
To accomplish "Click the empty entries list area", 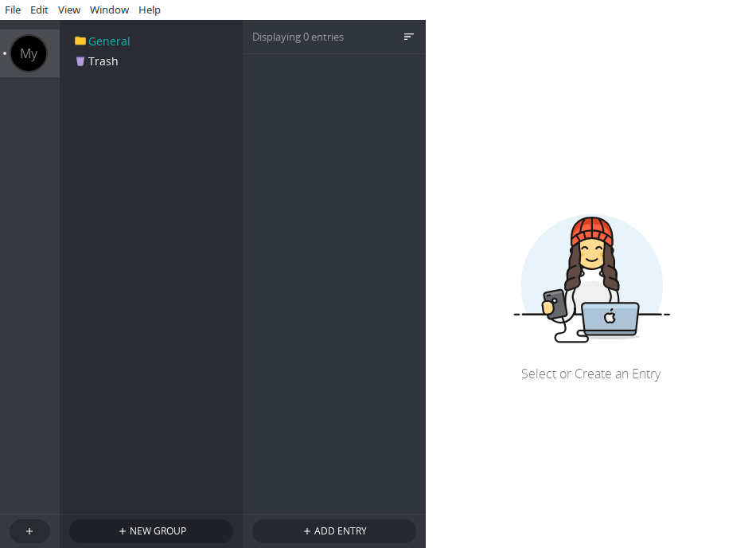I will 333,279.
